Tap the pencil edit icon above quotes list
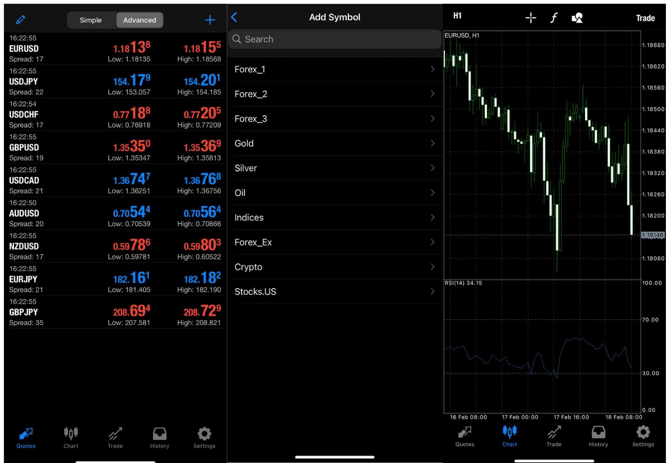This screenshot has height=463, width=669. tap(20, 20)
